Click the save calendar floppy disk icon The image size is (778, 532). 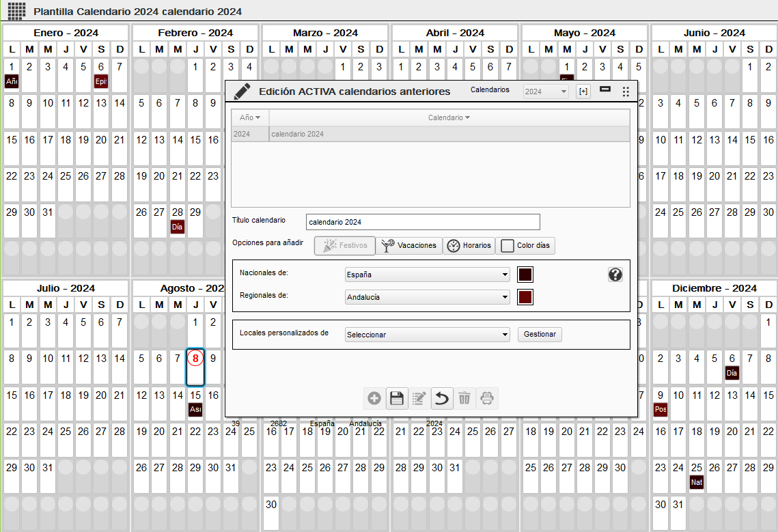[x=397, y=398]
